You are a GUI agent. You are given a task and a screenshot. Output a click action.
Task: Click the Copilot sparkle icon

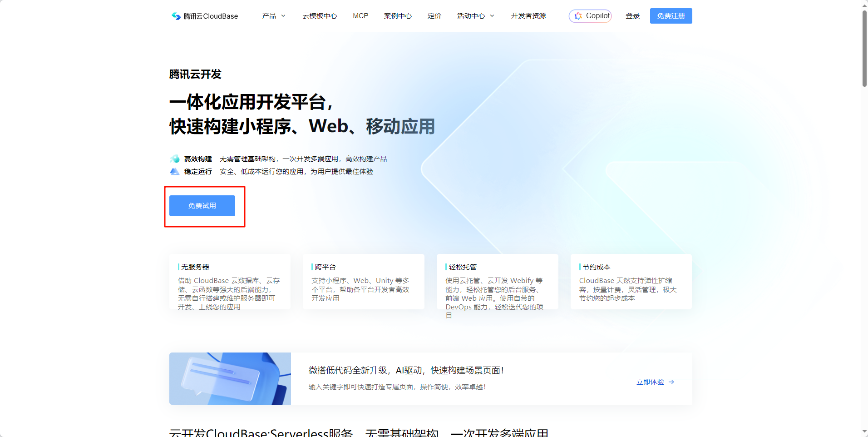point(578,16)
